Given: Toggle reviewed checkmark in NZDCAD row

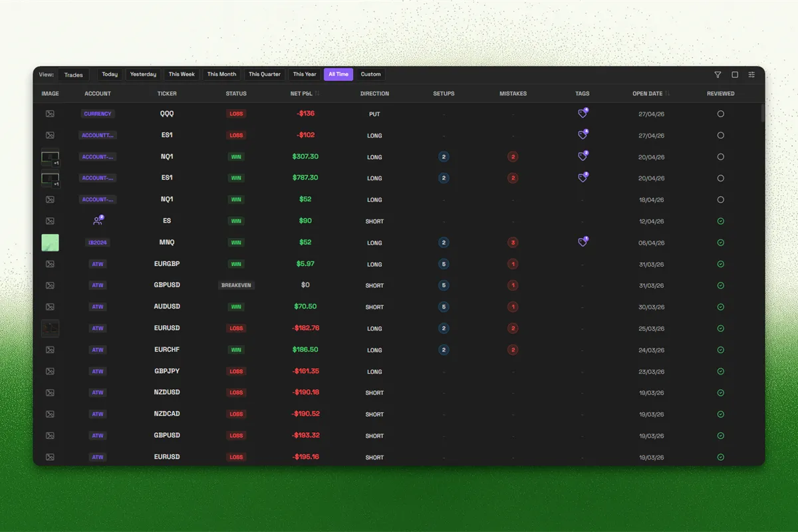Looking at the screenshot, I should click(721, 414).
